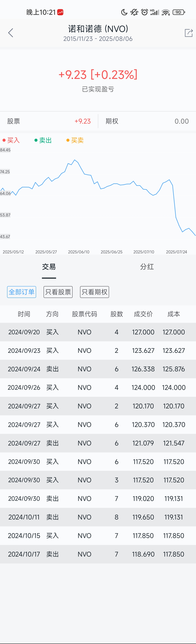196x644 pixels.
Task: Tap the 2024/09/26 trade date
Action: [x=24, y=388]
